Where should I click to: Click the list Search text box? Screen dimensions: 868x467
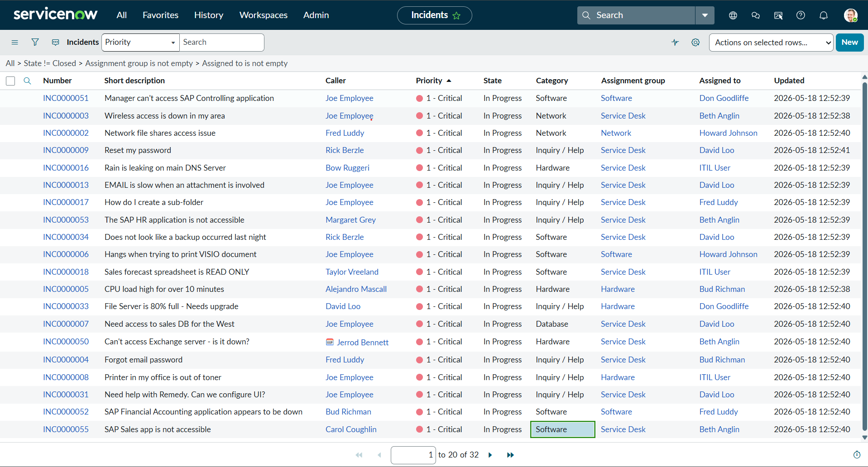(222, 43)
